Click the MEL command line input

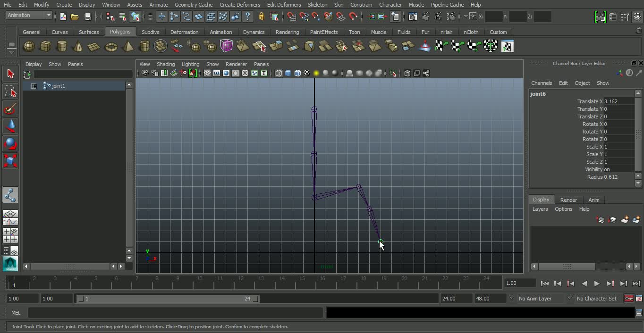176,313
